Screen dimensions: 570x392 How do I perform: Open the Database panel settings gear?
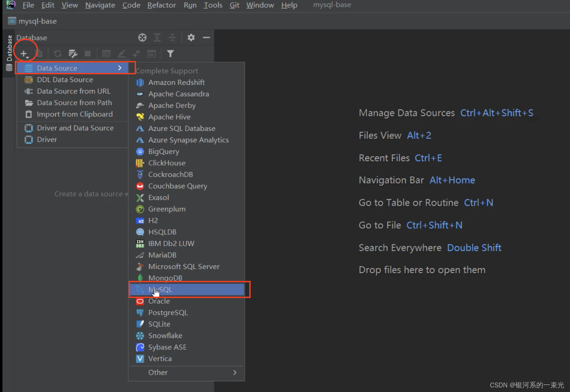(x=191, y=38)
